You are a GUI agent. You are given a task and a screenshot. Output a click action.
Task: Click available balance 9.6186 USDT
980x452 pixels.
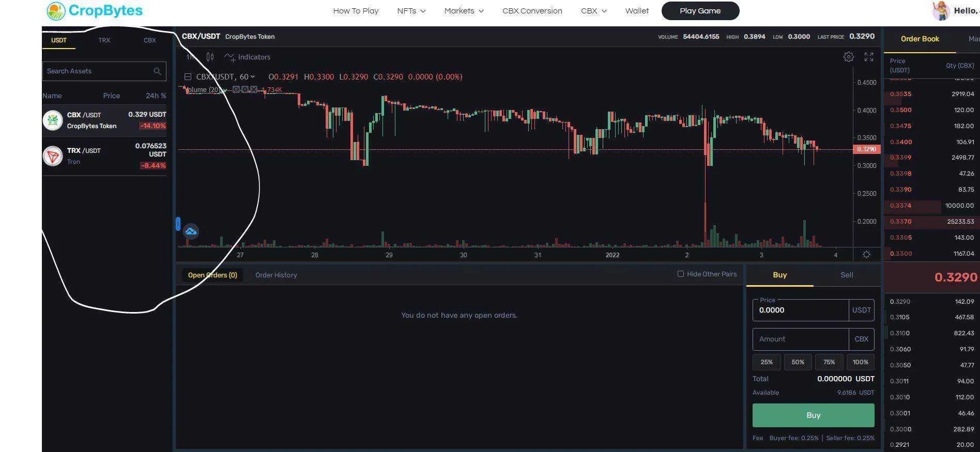pos(855,393)
